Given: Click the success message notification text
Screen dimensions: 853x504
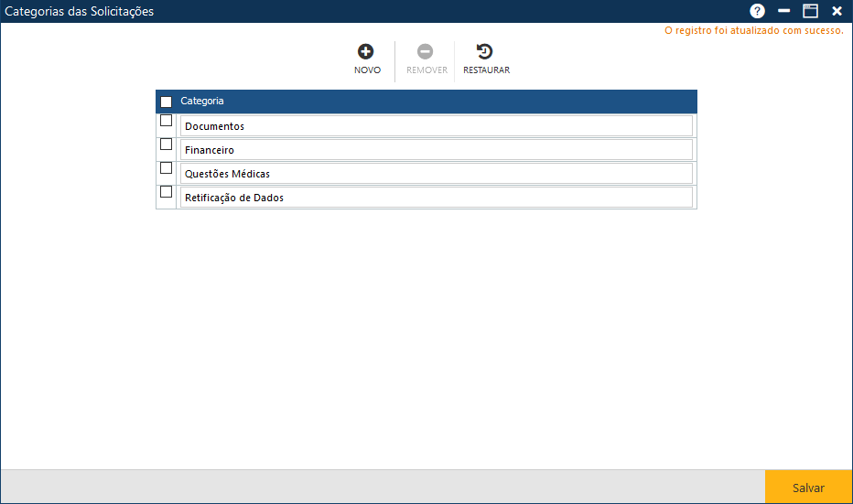Looking at the screenshot, I should (753, 30).
